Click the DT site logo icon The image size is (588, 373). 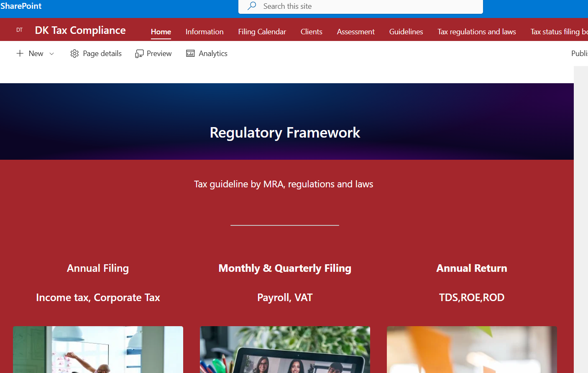tap(20, 30)
